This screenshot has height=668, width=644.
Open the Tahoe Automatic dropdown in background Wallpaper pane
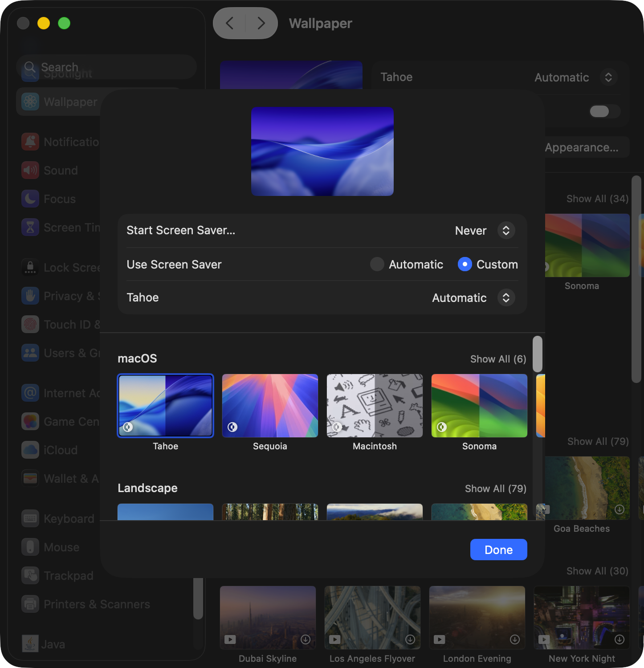608,77
